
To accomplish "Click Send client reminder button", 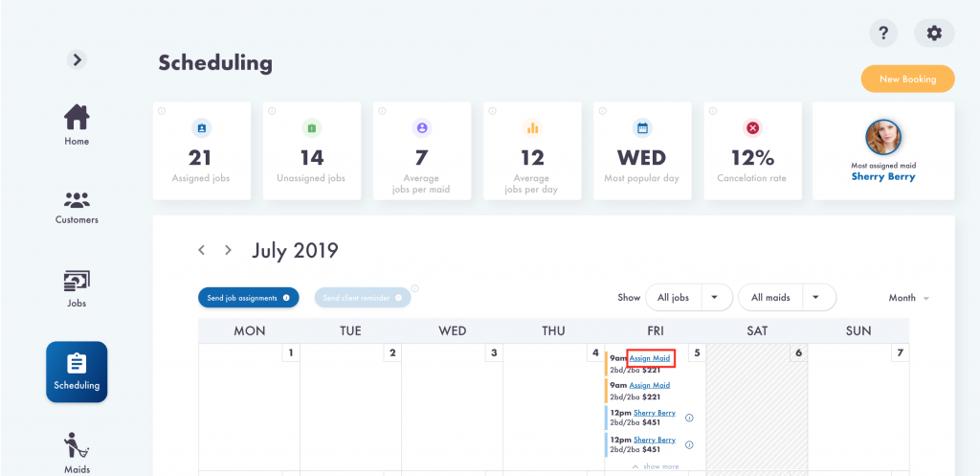I will (363, 298).
